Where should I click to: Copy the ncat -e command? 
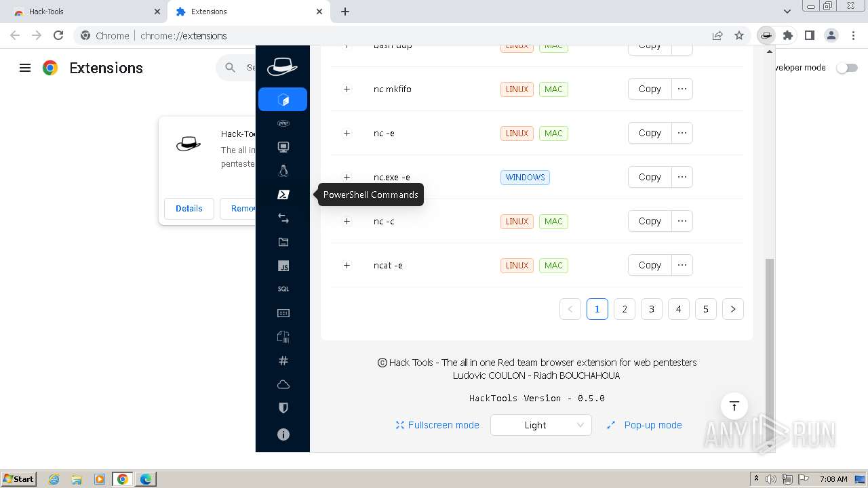point(650,265)
